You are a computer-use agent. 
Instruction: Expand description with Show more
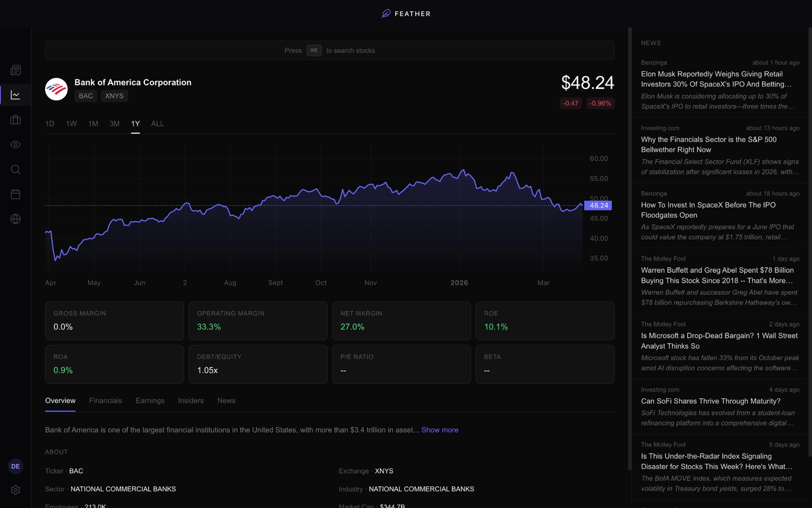pos(439,430)
